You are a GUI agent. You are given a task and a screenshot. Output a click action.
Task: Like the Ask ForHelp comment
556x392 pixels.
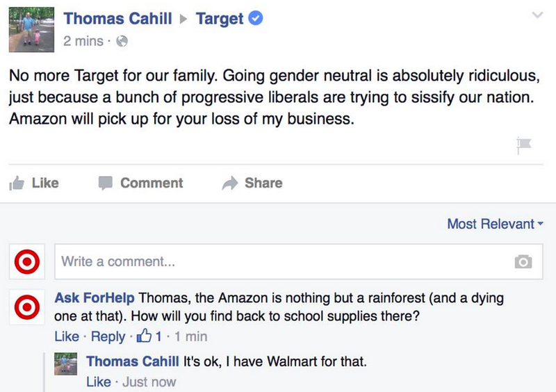(67, 336)
